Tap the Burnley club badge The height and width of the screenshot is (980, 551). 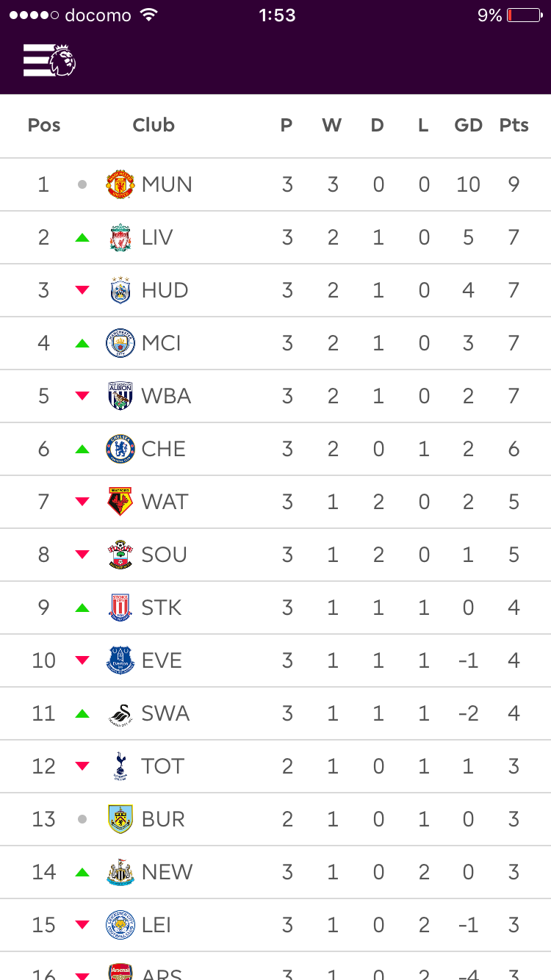coord(120,819)
